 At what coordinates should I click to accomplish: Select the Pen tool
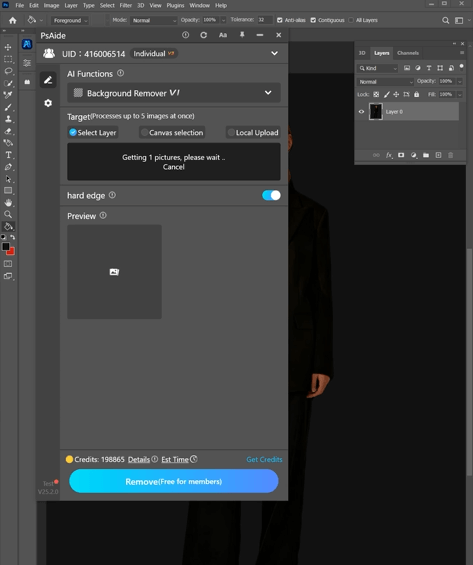(x=8, y=167)
